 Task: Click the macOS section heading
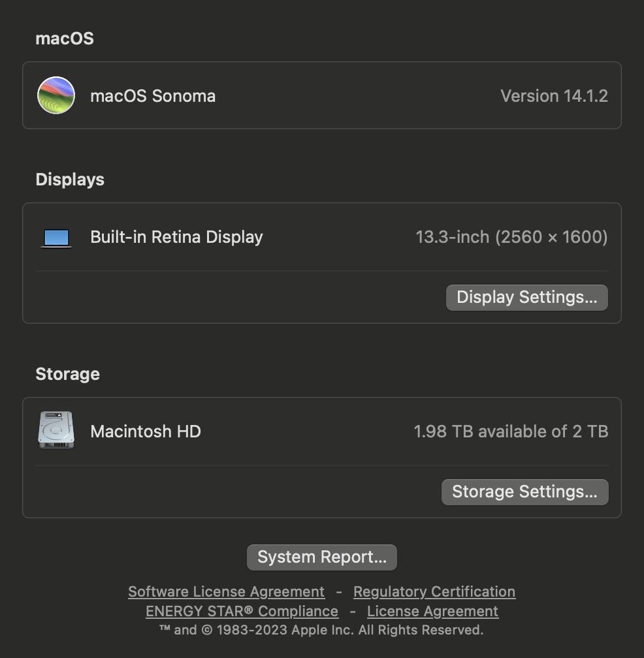click(x=65, y=39)
